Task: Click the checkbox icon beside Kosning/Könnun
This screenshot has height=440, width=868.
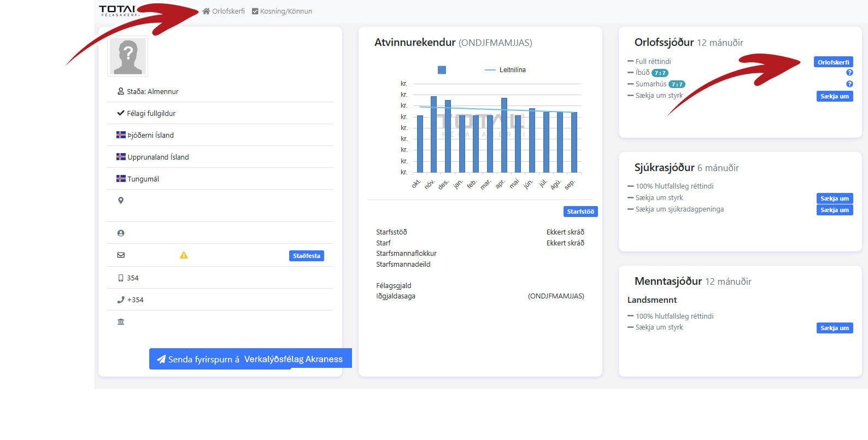Action: coord(255,11)
